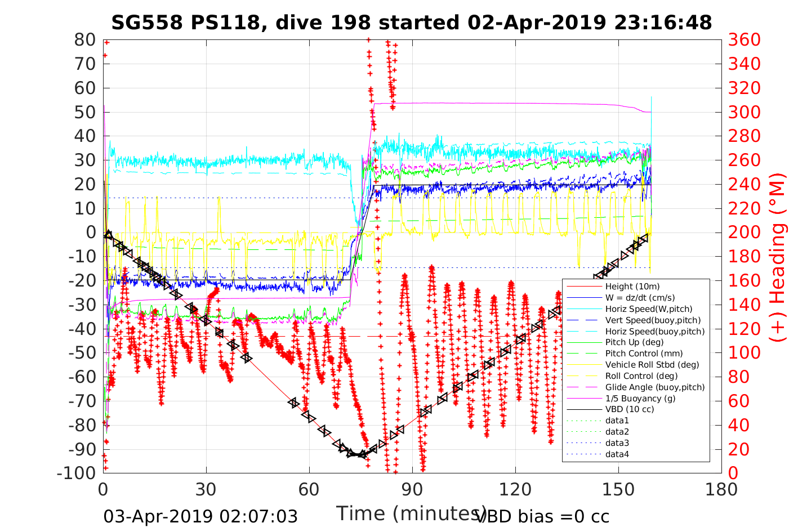
Task: Select legend entry 'Pitch Control (mm)'
Action: coord(644,354)
